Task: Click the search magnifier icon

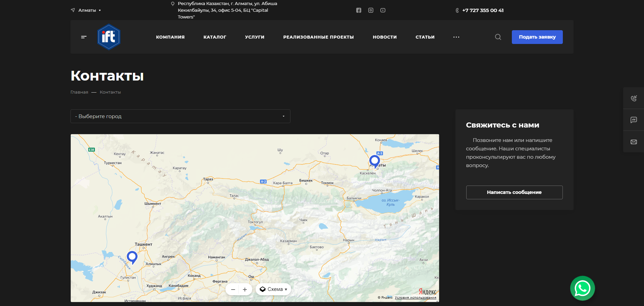Action: [x=498, y=37]
